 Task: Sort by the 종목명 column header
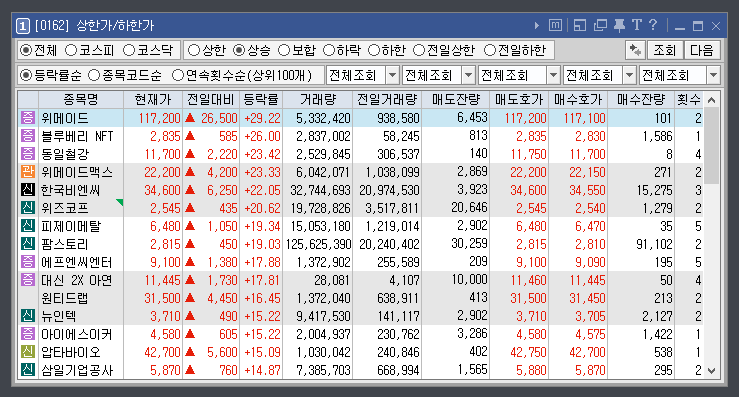coord(81,99)
